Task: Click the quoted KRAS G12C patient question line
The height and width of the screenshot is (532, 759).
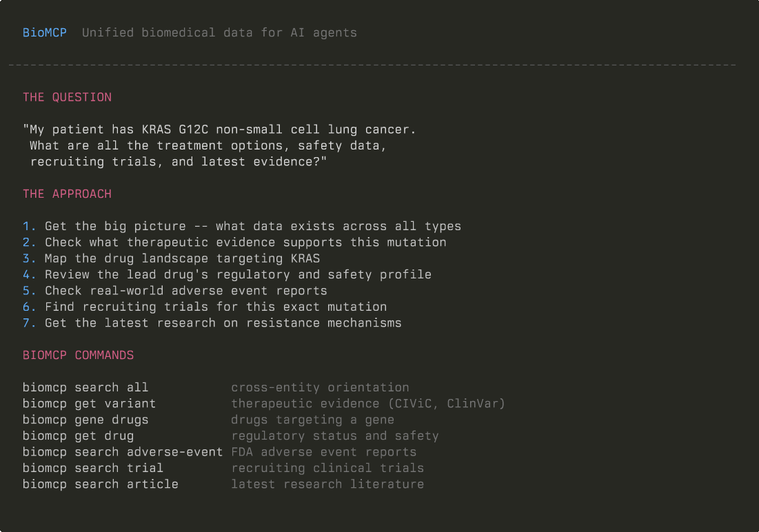Action: pyautogui.click(x=219, y=130)
